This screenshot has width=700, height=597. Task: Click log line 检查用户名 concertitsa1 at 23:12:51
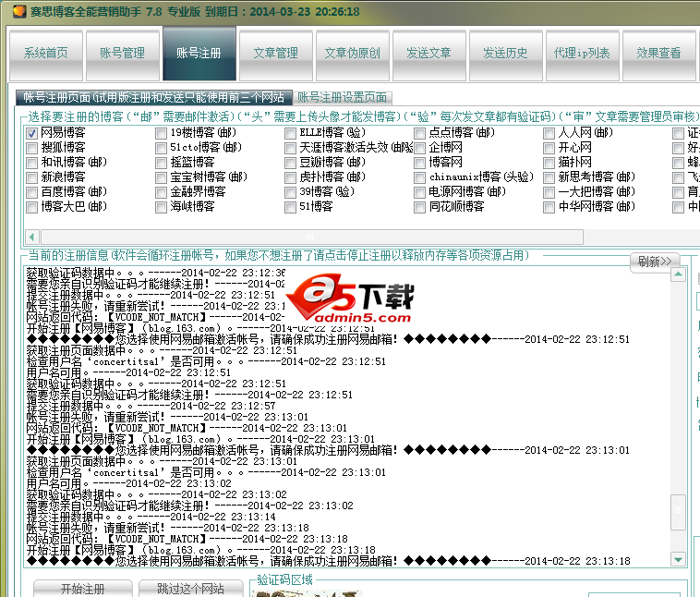206,361
